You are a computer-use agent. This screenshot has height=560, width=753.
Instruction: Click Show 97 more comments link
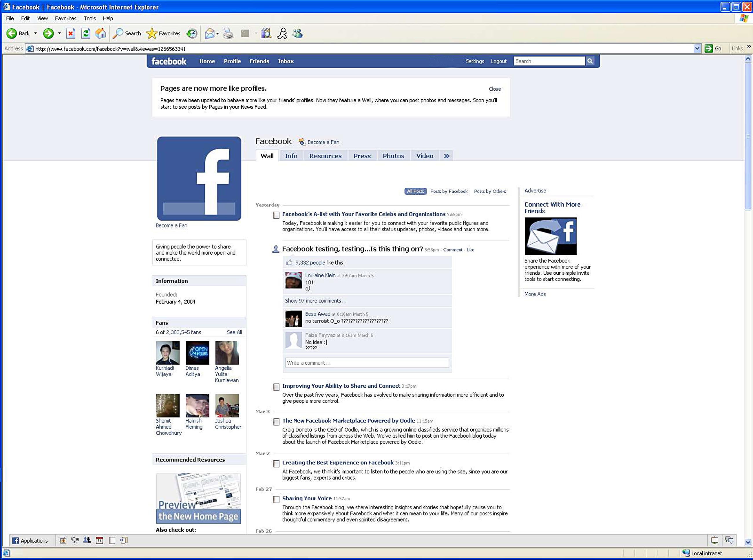315,301
